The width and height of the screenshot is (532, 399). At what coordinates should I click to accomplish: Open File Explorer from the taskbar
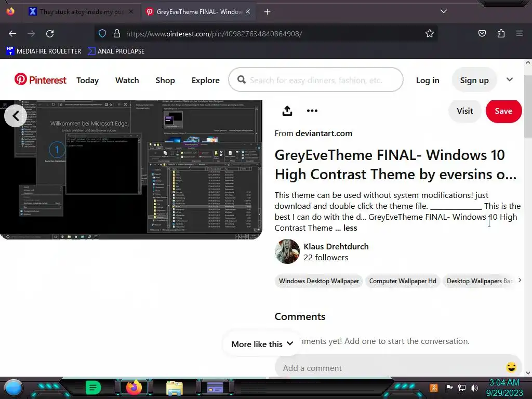tap(175, 388)
